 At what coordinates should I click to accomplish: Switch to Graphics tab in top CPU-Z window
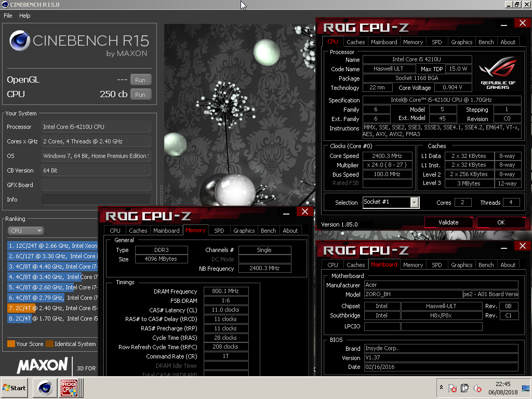click(x=461, y=42)
